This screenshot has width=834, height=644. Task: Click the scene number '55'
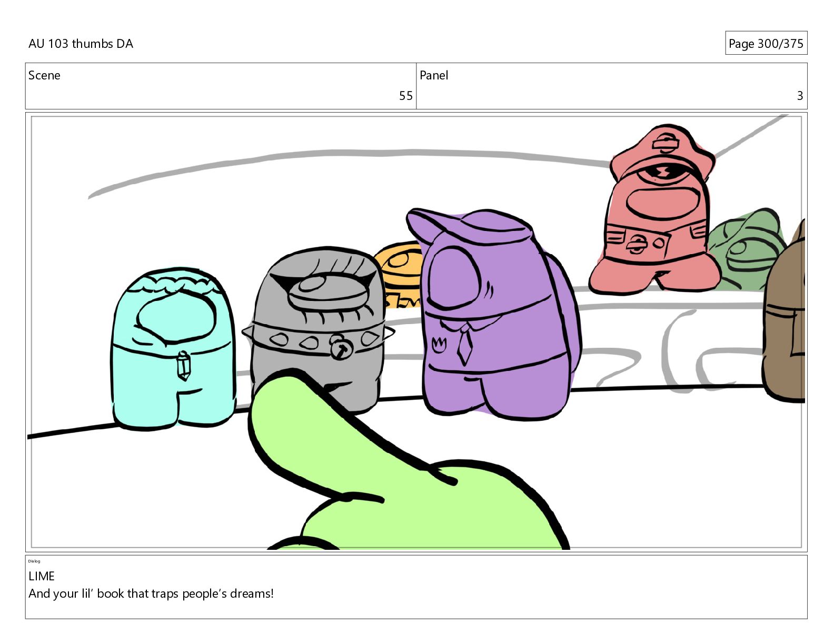(406, 96)
